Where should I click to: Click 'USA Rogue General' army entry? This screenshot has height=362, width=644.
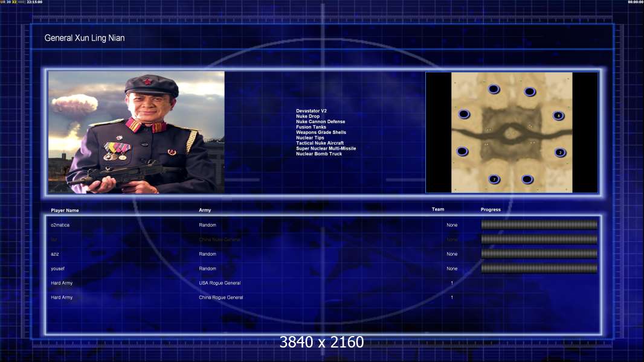[x=220, y=283]
